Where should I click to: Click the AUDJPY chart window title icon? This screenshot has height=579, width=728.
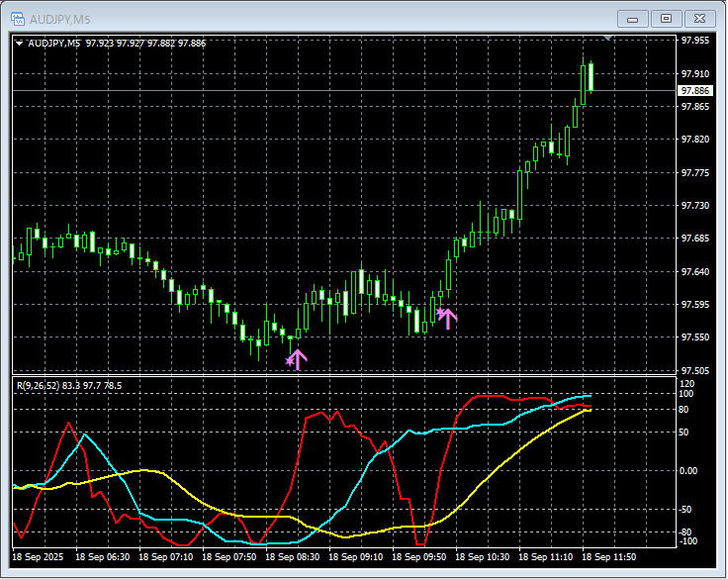(x=18, y=17)
